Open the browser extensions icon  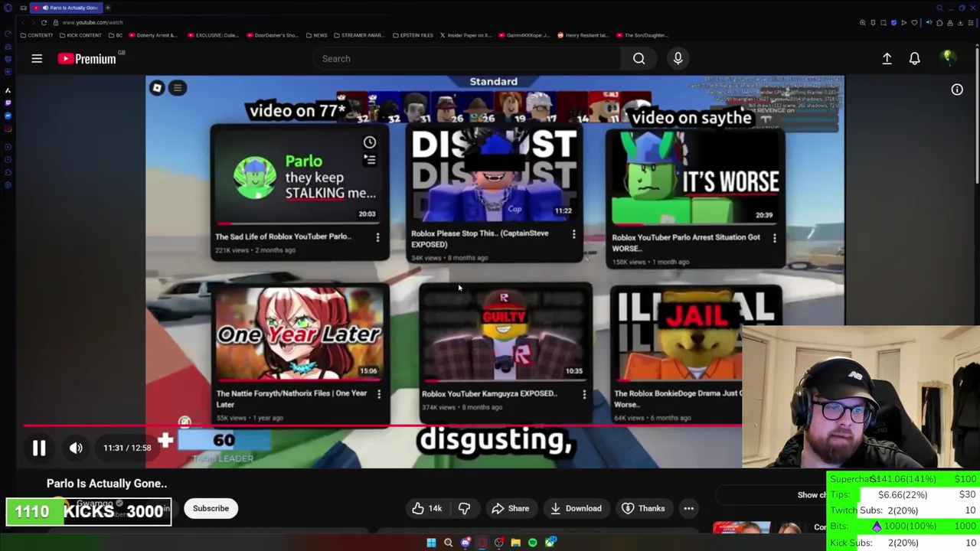939,23
